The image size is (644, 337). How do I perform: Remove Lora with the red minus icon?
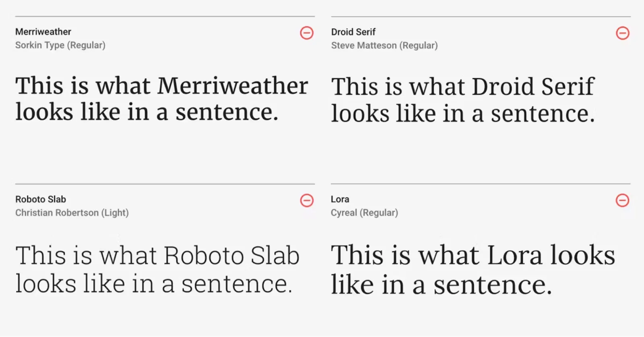(x=622, y=200)
